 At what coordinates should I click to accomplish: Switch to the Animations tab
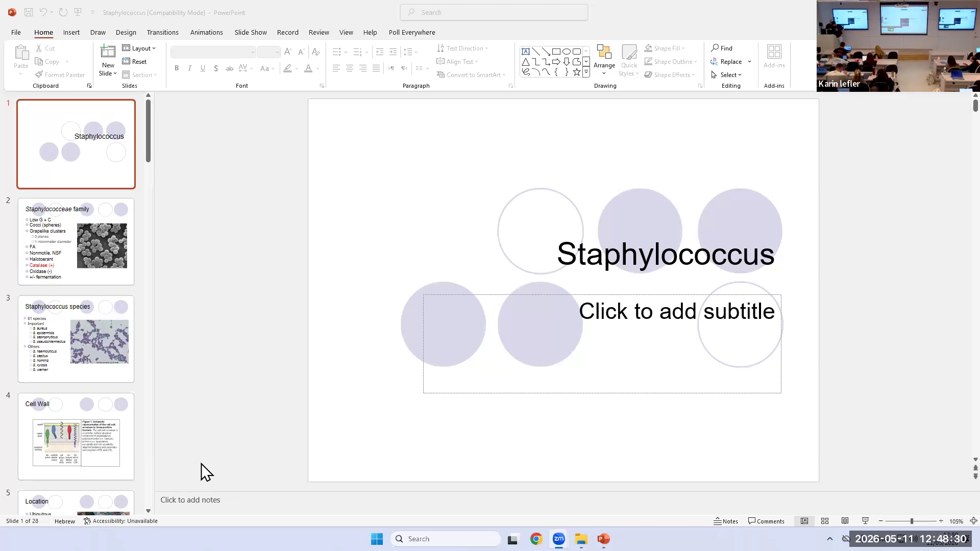click(206, 32)
